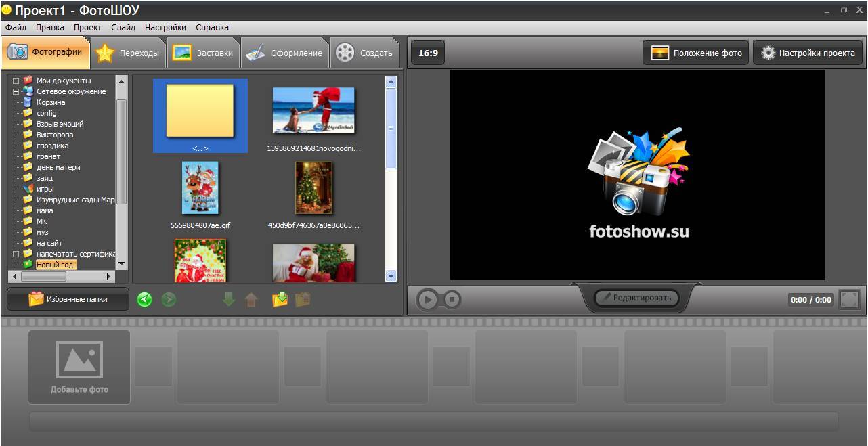Open Настройки проекта
The height and width of the screenshot is (446, 868).
pos(808,53)
